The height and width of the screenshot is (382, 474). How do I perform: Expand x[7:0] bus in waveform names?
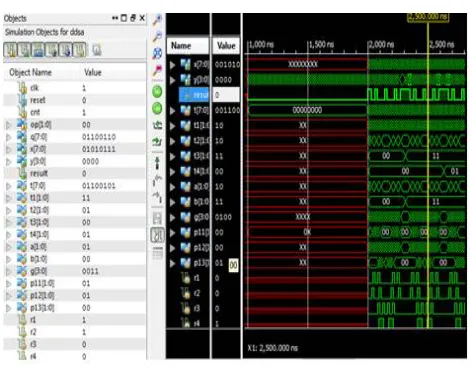pos(172,65)
